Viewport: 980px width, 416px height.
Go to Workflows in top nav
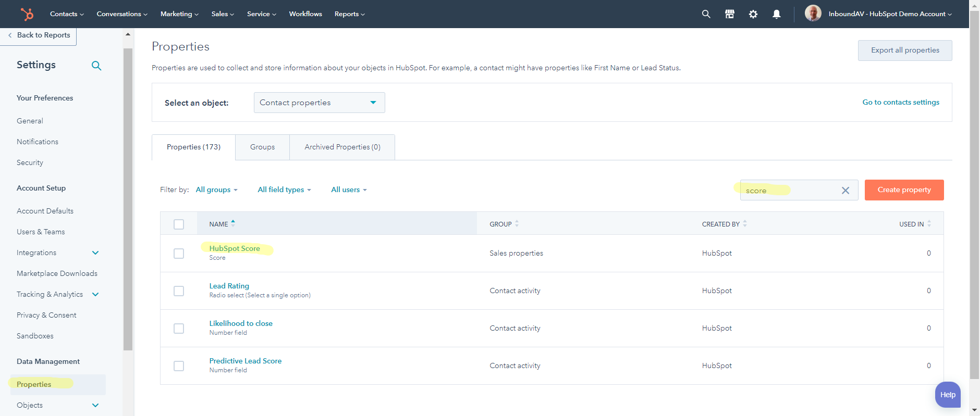pyautogui.click(x=305, y=14)
